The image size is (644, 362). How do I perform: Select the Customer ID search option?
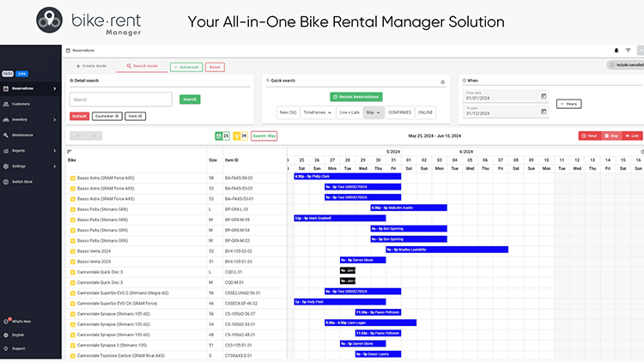point(106,116)
